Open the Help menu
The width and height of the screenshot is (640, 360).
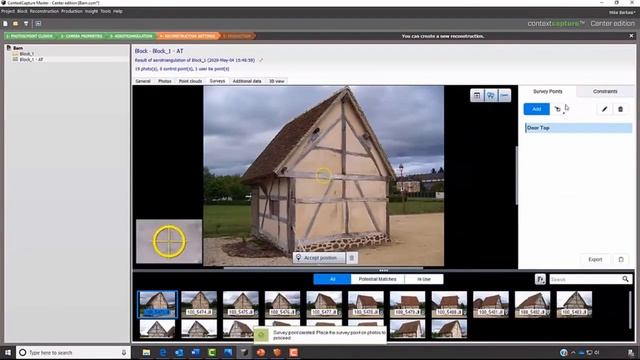pyautogui.click(x=118, y=11)
